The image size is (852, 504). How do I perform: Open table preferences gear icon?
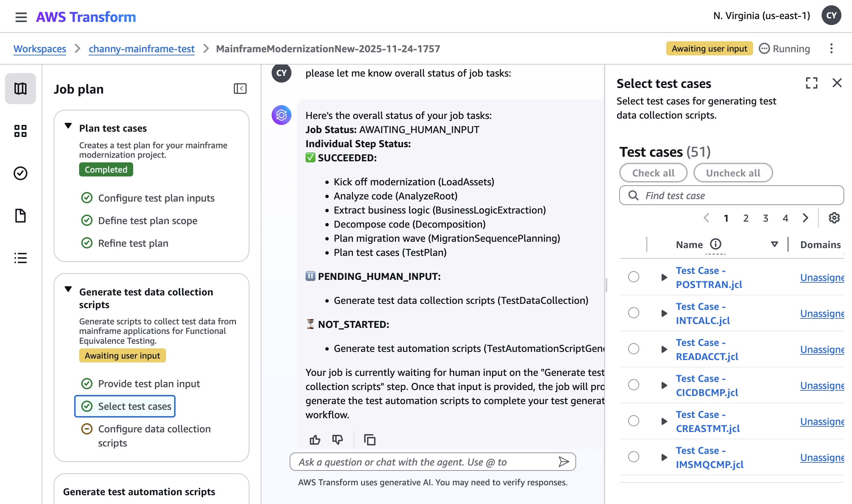tap(834, 218)
